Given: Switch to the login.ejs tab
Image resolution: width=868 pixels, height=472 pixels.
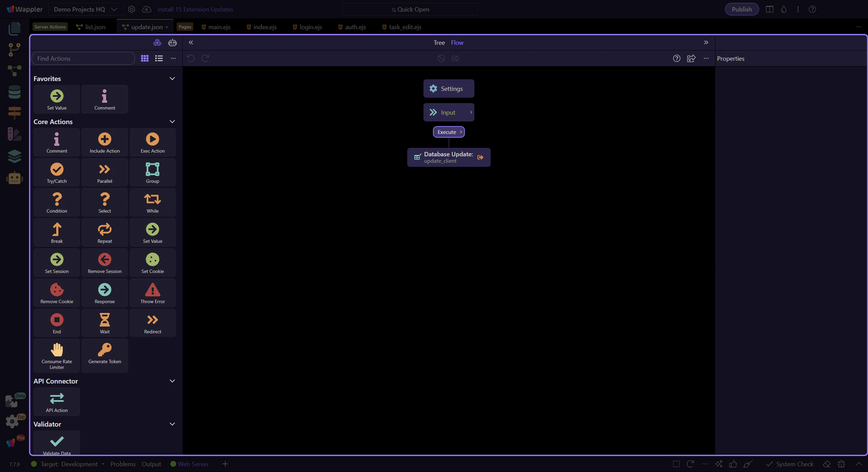Looking at the screenshot, I should point(310,27).
